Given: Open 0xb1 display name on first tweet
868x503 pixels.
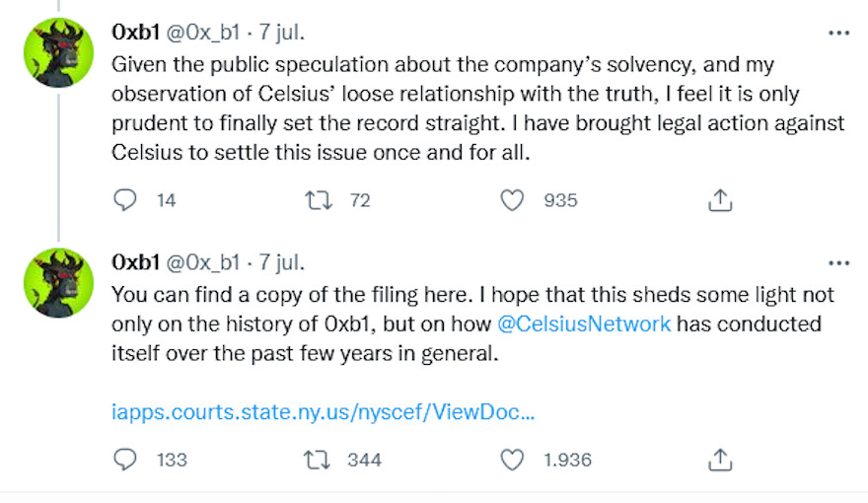Looking at the screenshot, I should click(x=135, y=33).
